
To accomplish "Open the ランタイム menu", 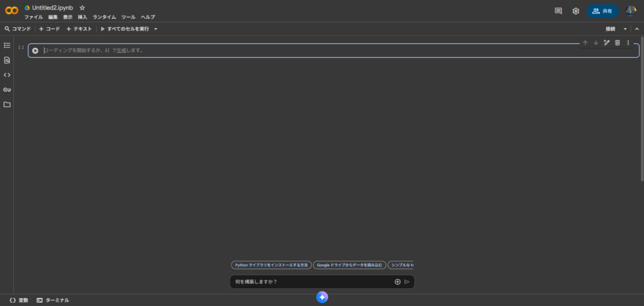I will (104, 17).
